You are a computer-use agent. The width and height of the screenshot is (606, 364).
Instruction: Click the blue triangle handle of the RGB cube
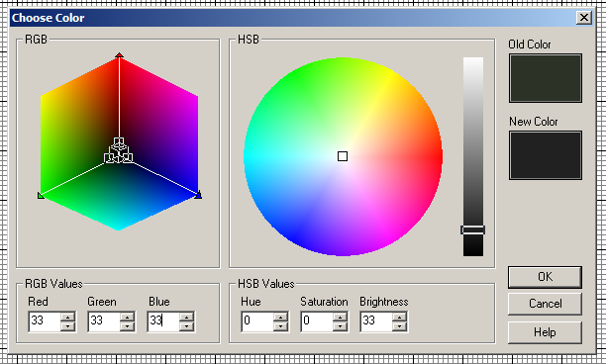tap(198, 195)
